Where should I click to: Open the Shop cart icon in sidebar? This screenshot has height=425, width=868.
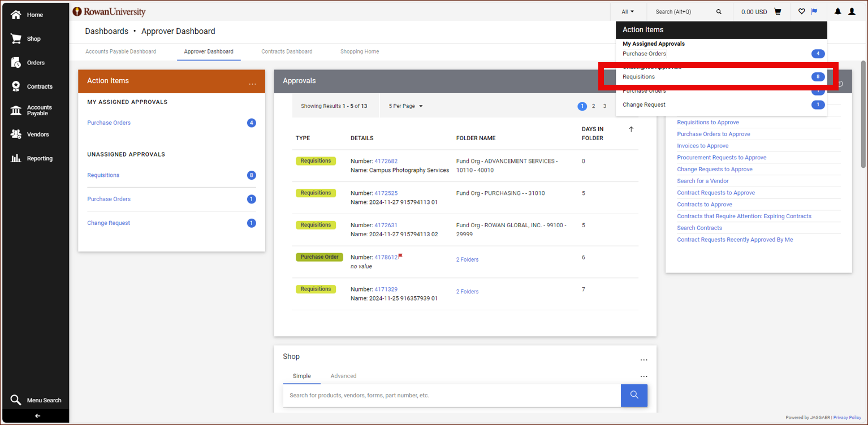click(x=16, y=38)
